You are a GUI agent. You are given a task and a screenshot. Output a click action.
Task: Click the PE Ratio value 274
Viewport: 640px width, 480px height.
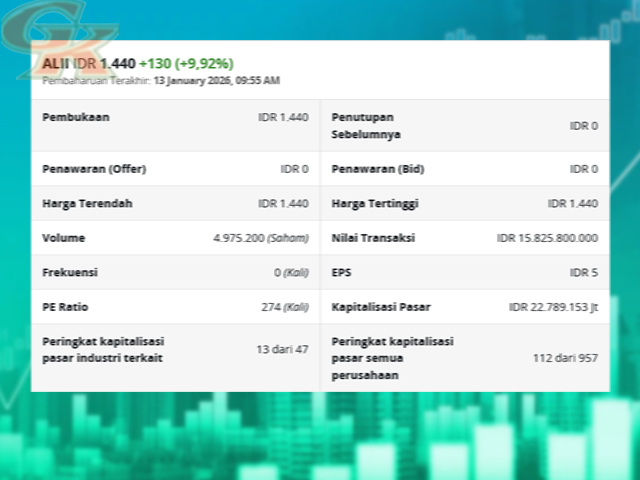coord(284,307)
